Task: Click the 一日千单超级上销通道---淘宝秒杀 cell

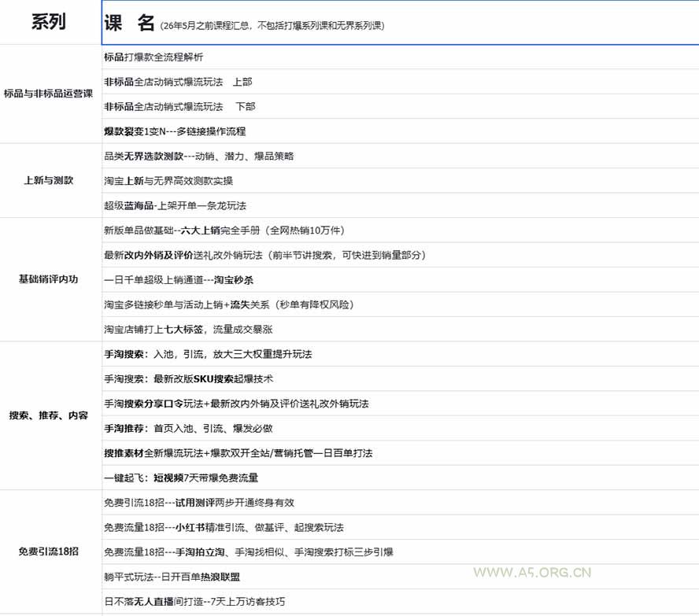Action: (401, 280)
